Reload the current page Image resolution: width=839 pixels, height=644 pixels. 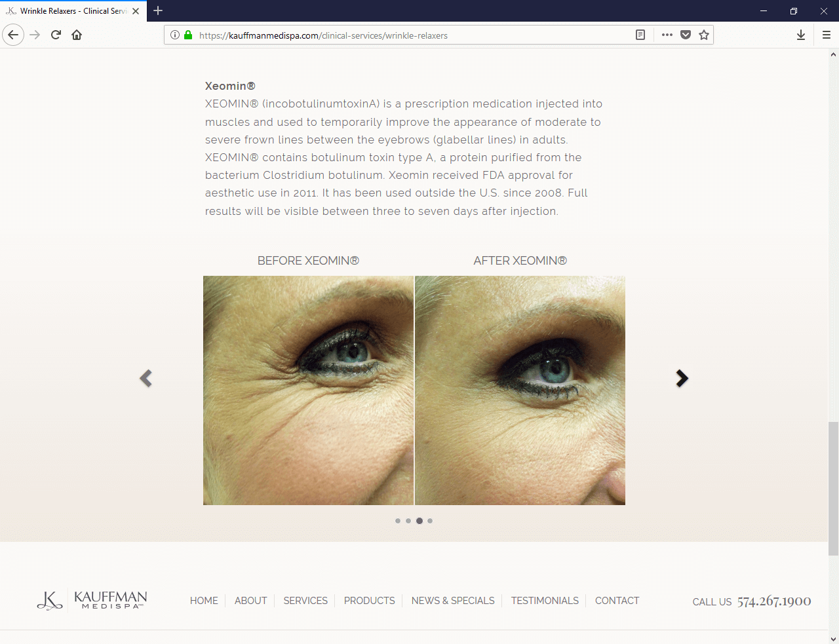(x=56, y=35)
